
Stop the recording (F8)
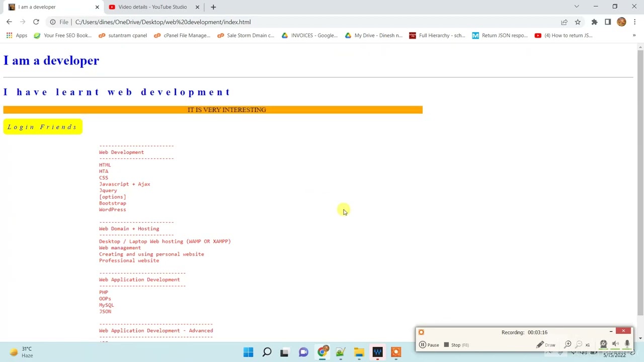click(456, 345)
